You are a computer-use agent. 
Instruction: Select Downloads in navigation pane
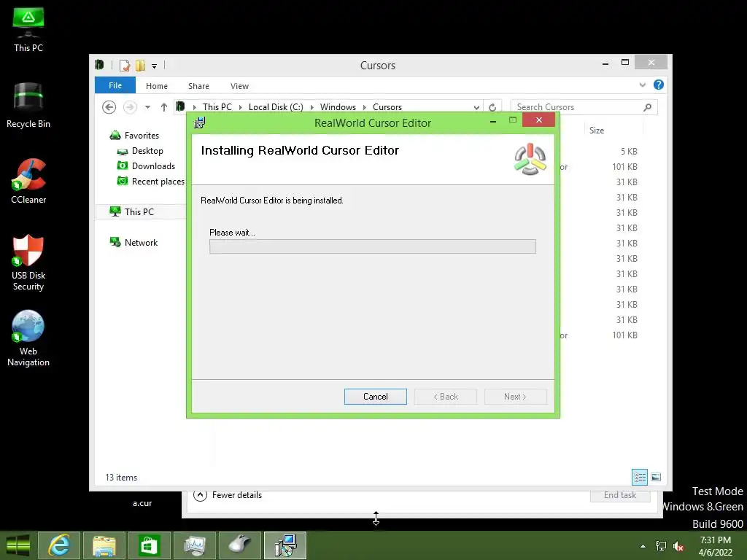(x=146, y=166)
